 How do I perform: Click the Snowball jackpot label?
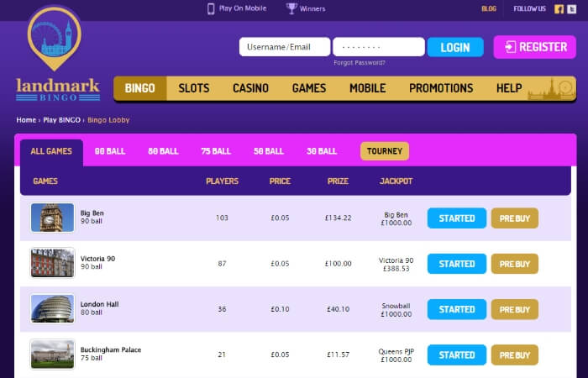pos(396,306)
